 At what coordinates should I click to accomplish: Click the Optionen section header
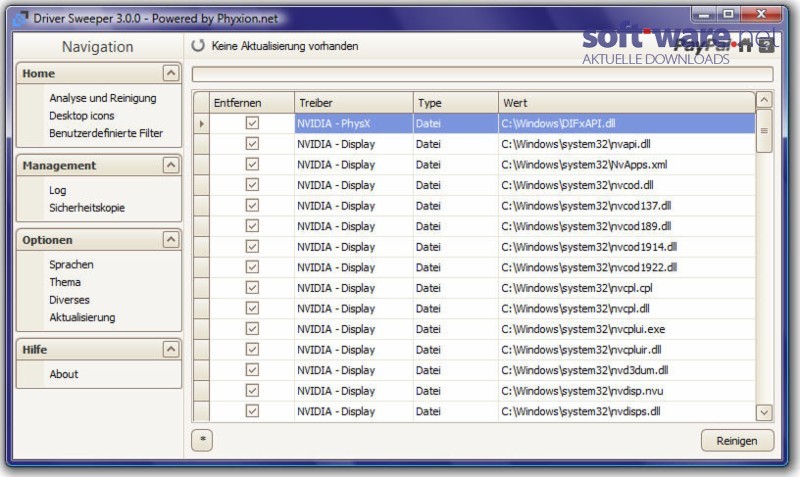(x=98, y=239)
